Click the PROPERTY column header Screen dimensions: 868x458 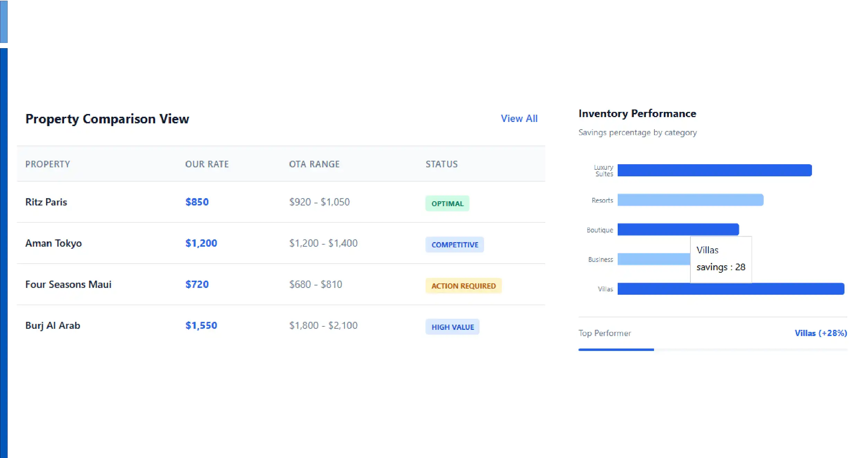tap(47, 164)
